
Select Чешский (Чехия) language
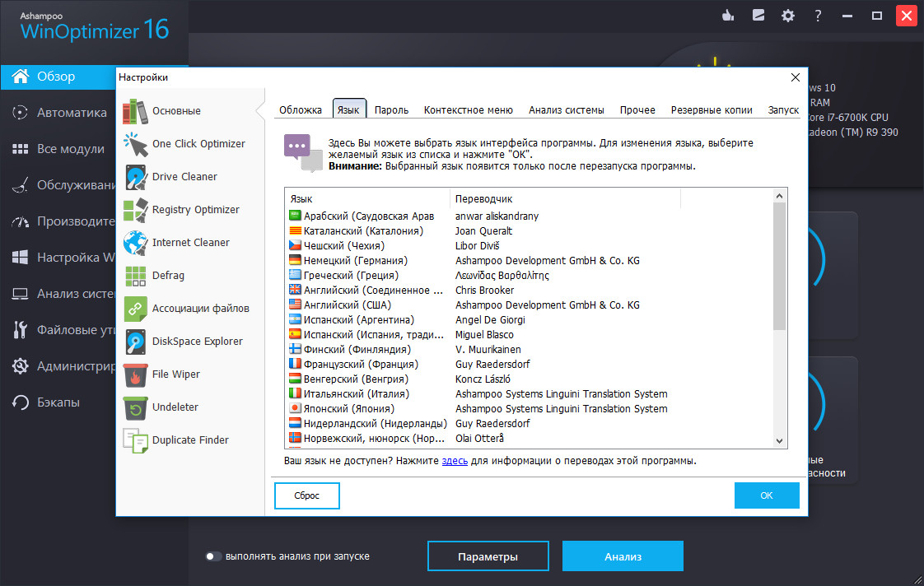tap(530, 246)
